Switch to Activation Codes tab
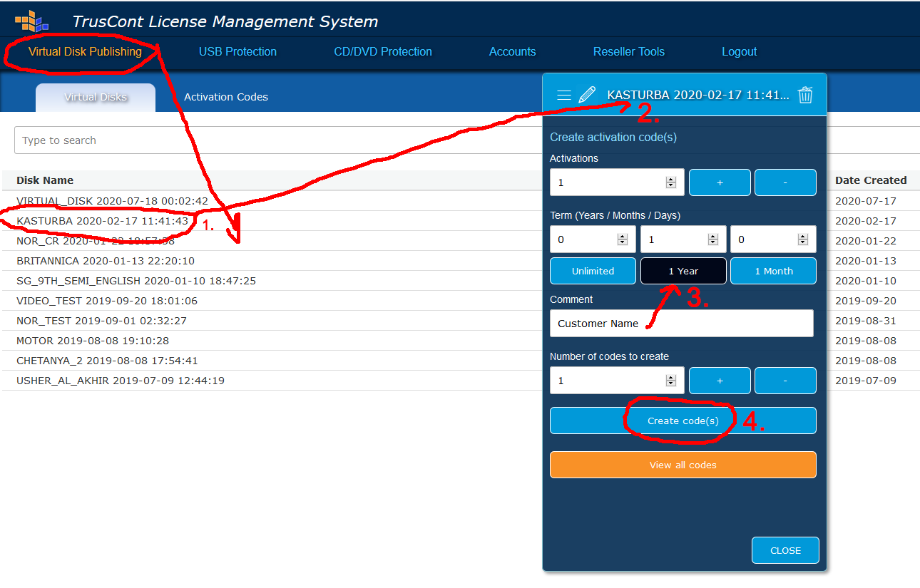 pyautogui.click(x=226, y=98)
